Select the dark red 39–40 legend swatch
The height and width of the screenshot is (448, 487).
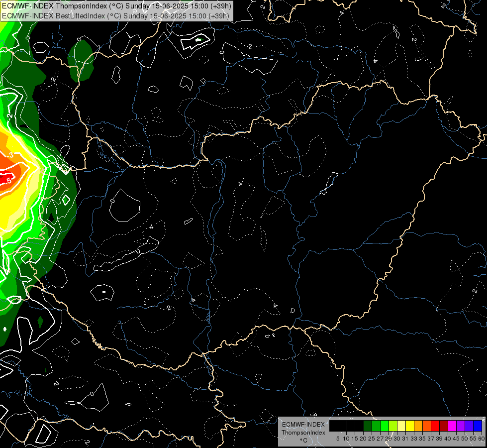(x=444, y=426)
